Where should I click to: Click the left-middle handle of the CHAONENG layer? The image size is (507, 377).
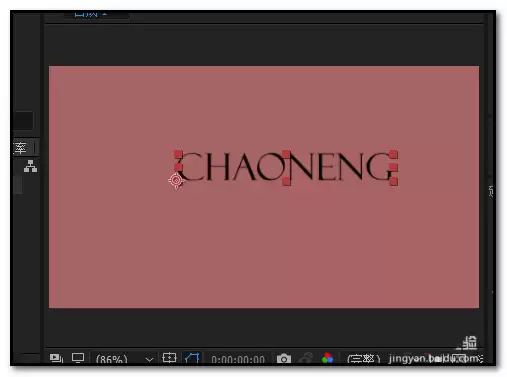178,167
